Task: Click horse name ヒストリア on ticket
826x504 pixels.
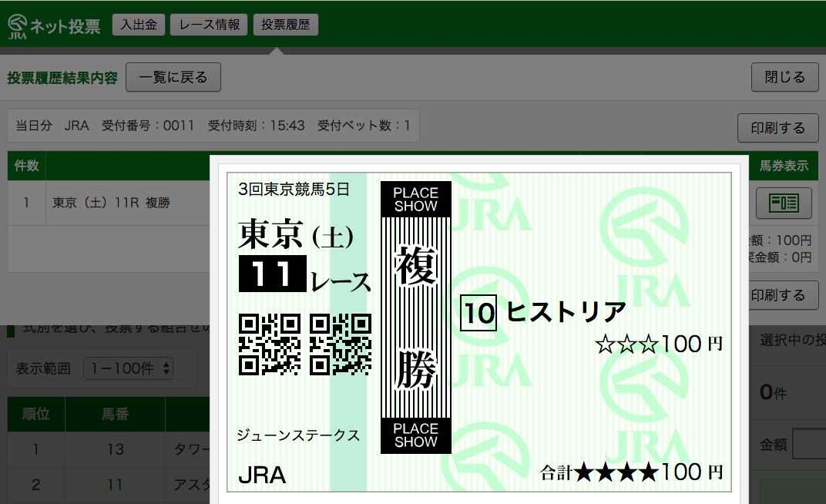Action: point(566,312)
